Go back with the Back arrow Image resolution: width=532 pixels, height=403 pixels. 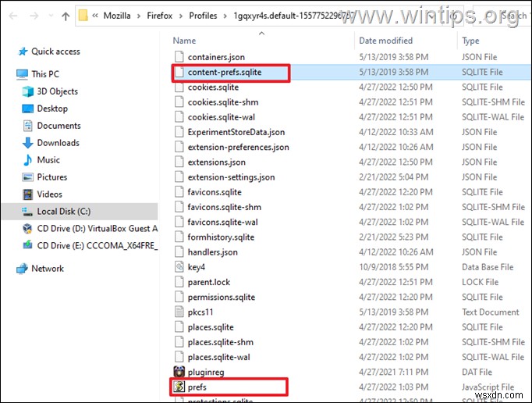[x=13, y=16]
